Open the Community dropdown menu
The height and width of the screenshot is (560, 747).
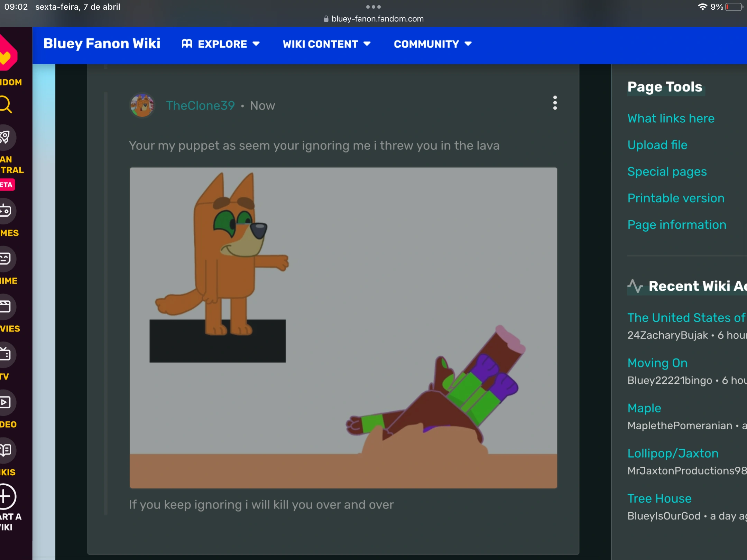[x=432, y=44]
